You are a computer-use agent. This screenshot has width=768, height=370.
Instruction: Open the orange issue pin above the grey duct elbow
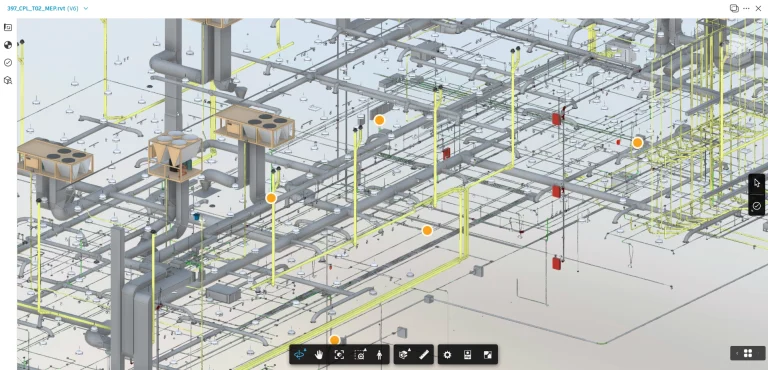(x=379, y=120)
